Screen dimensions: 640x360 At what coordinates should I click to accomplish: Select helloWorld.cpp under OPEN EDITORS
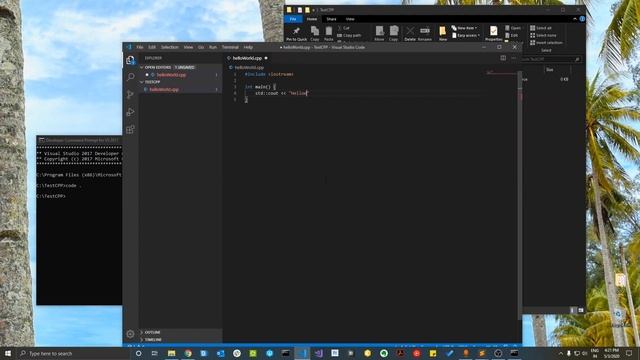coord(181,75)
